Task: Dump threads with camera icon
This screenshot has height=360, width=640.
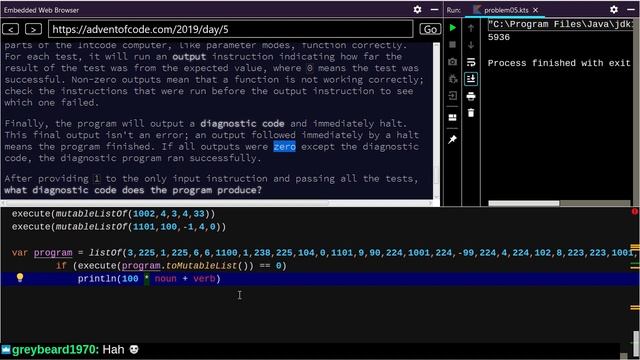Action: [452, 62]
